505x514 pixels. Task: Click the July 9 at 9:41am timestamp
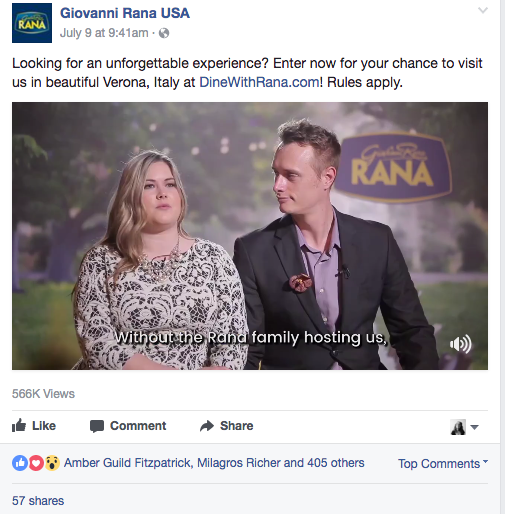tap(104, 33)
